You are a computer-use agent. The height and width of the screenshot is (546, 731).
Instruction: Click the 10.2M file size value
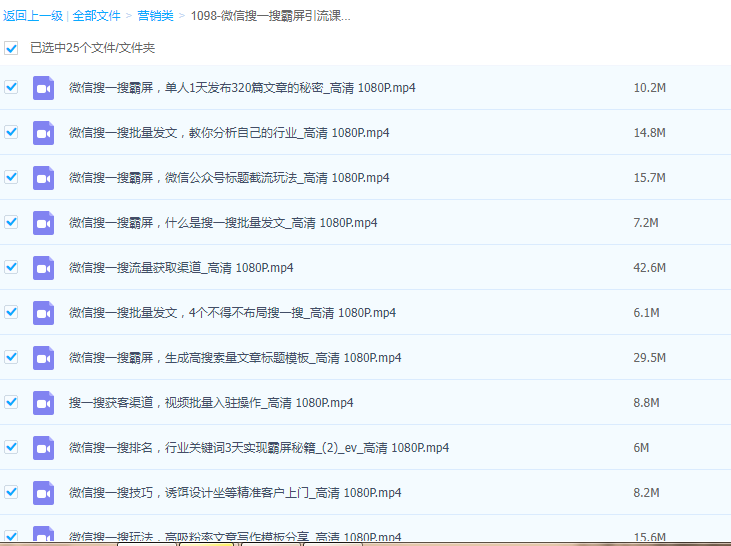click(x=649, y=88)
